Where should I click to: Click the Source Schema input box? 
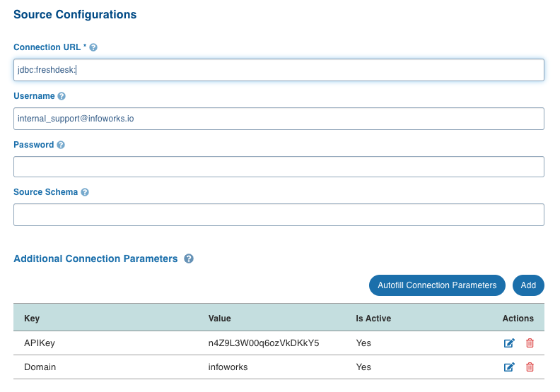(279, 215)
